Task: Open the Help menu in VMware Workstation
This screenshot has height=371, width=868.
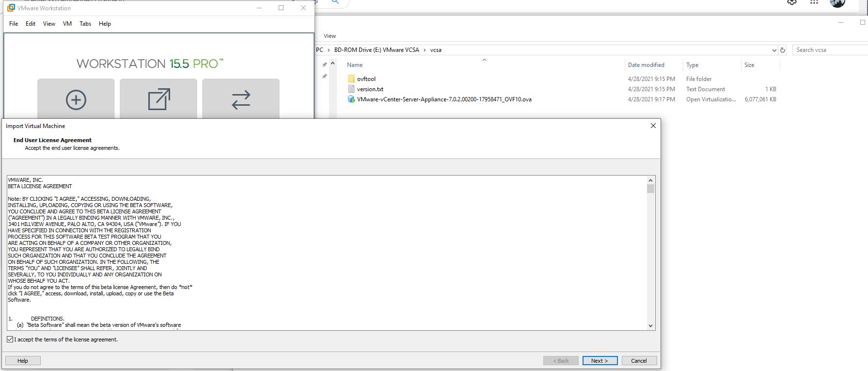Action: tap(105, 24)
